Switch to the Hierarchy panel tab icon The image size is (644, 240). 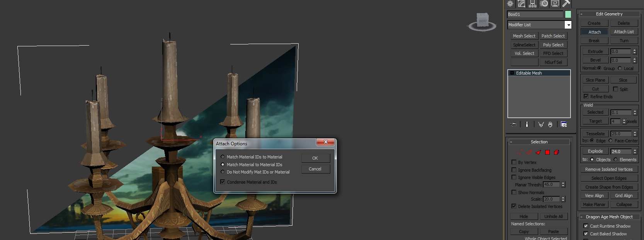click(533, 4)
